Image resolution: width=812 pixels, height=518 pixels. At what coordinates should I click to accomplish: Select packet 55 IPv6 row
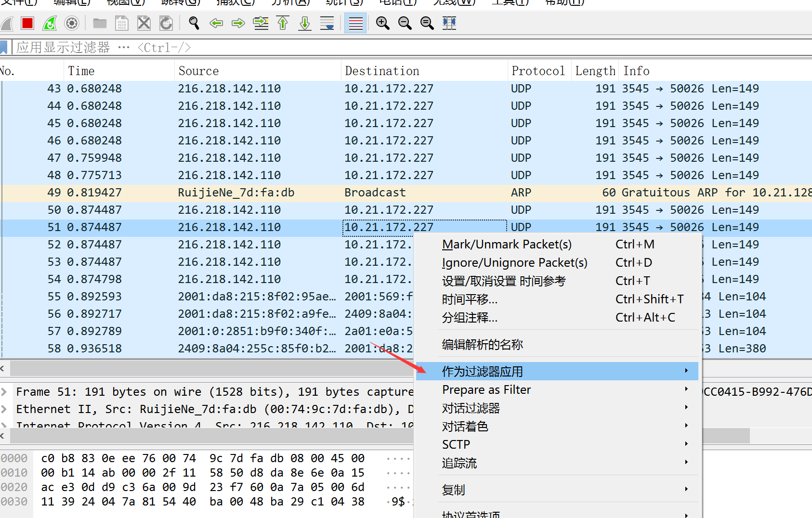[x=207, y=297]
